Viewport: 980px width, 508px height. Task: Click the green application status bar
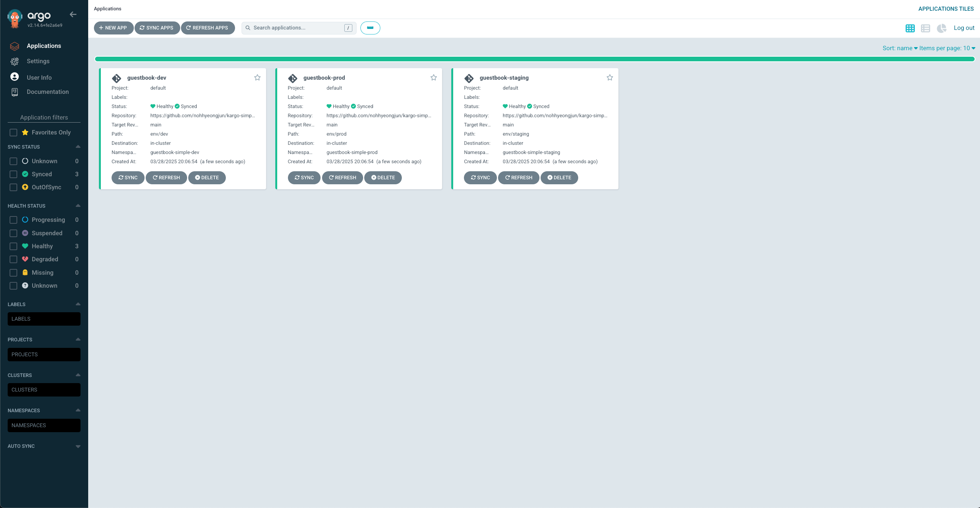coord(534,59)
